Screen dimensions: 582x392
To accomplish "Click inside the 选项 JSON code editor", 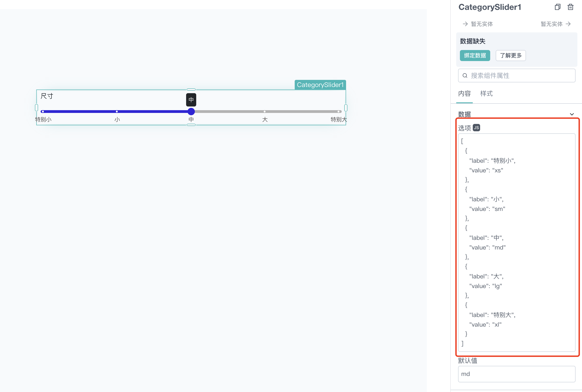I will pyautogui.click(x=517, y=243).
